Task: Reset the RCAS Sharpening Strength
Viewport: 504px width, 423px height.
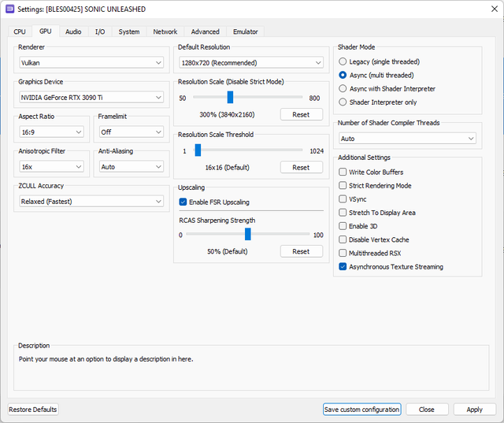Action: (301, 251)
